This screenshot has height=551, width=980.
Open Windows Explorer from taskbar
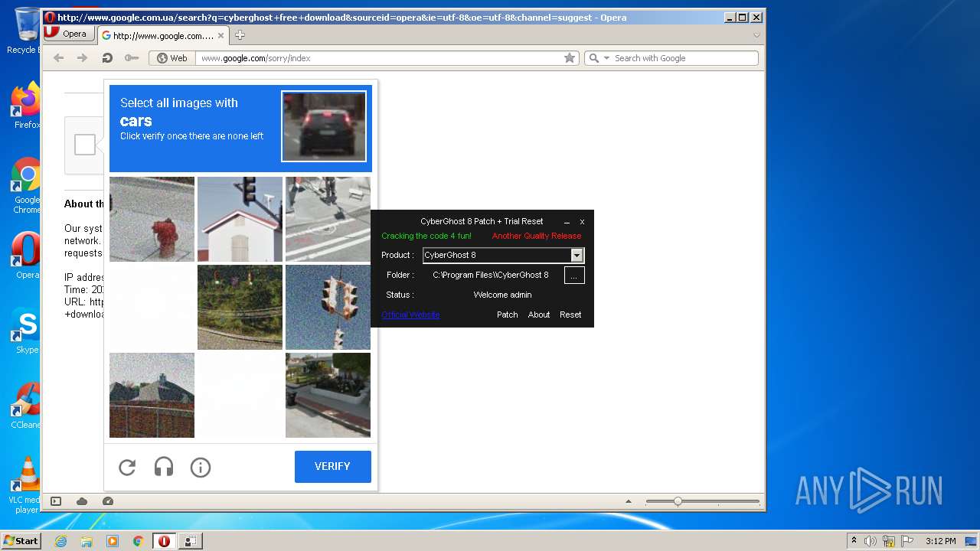pos(87,541)
